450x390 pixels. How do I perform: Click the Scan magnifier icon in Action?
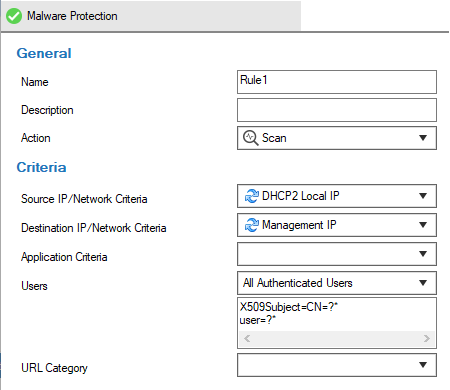pos(250,138)
